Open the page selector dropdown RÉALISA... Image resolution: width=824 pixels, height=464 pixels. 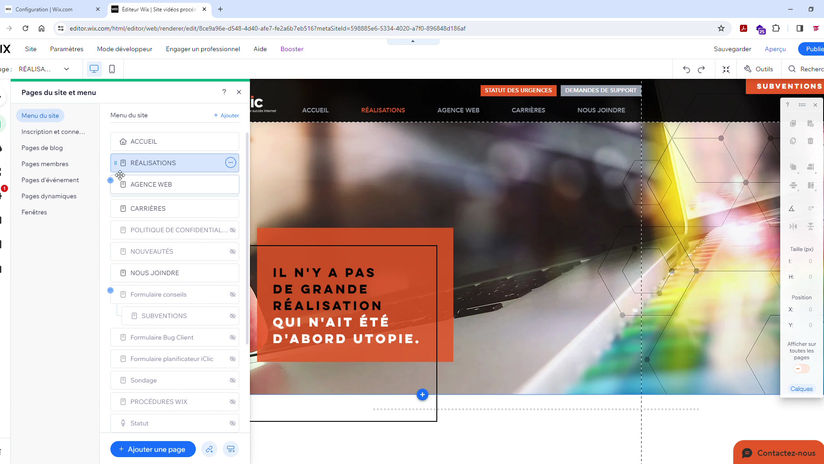pyautogui.click(x=44, y=69)
